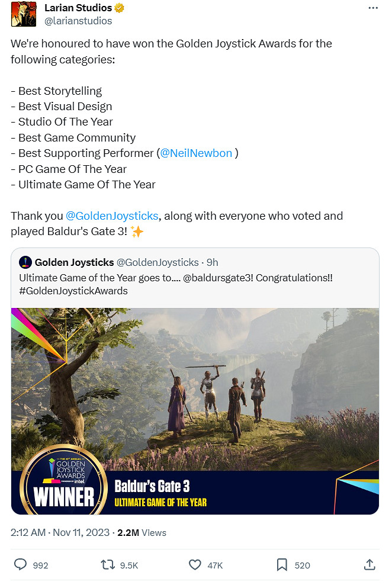Click the Golden Joysticks quoted author name
Screen dimensions: 389x588
[74, 262]
